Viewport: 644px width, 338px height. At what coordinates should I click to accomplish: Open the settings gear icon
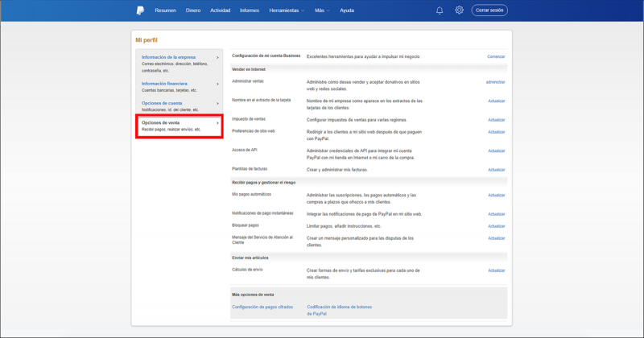(x=459, y=10)
